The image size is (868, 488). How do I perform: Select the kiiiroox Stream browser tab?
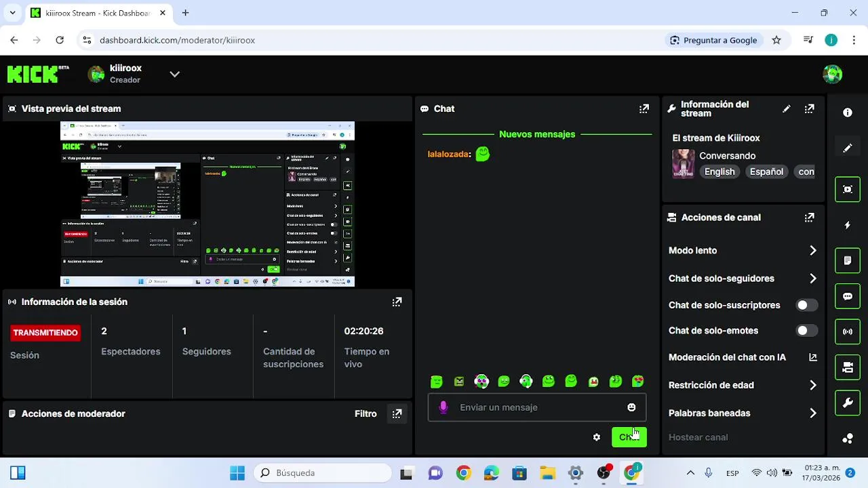click(x=99, y=13)
